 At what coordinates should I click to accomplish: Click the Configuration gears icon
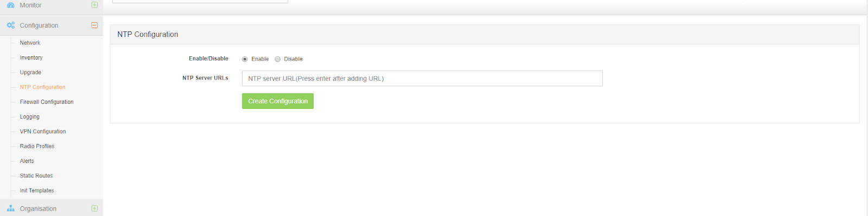click(11, 25)
